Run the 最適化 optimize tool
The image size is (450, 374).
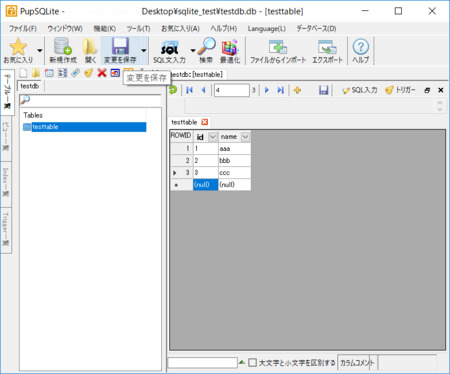tap(230, 51)
